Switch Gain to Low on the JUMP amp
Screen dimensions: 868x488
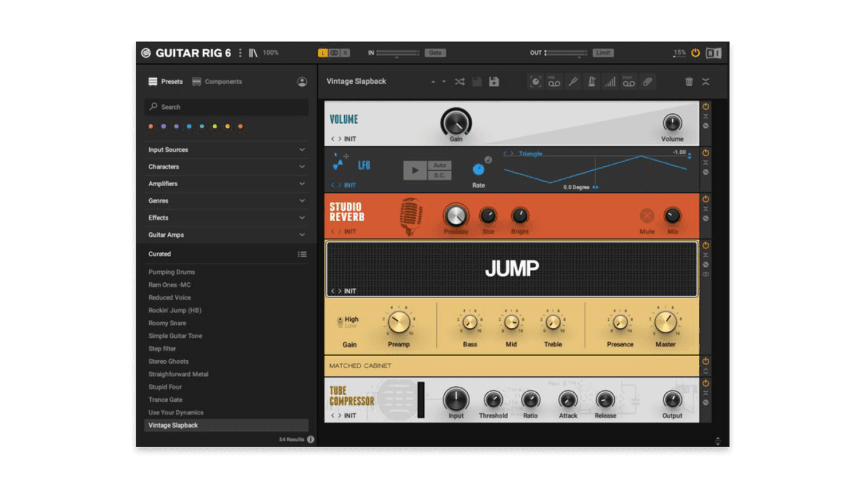click(x=341, y=324)
